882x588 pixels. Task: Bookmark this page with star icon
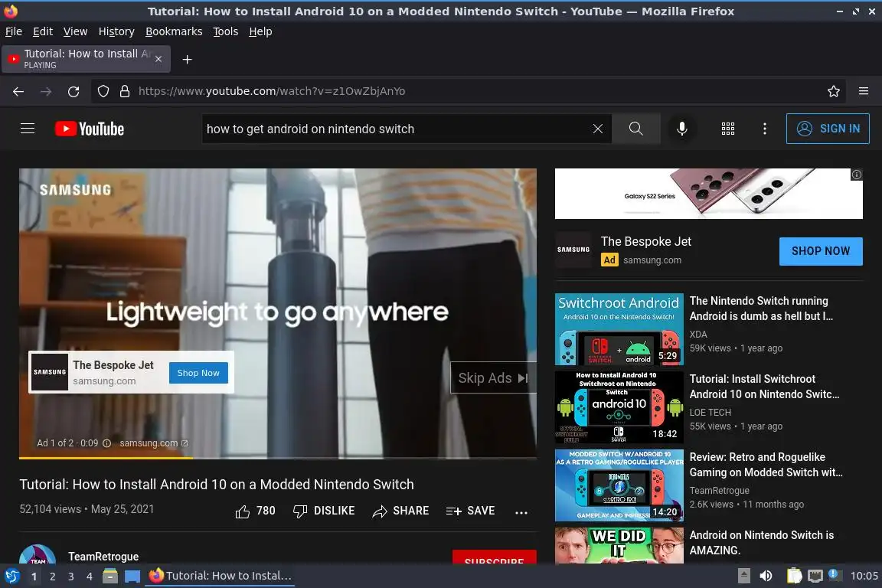[834, 91]
